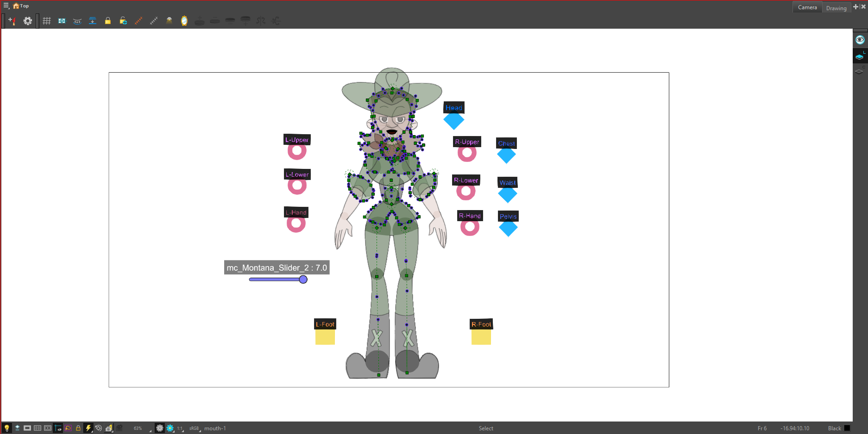The width and height of the screenshot is (868, 434).
Task: Click the table grid icon in status bar
Action: click(38, 428)
